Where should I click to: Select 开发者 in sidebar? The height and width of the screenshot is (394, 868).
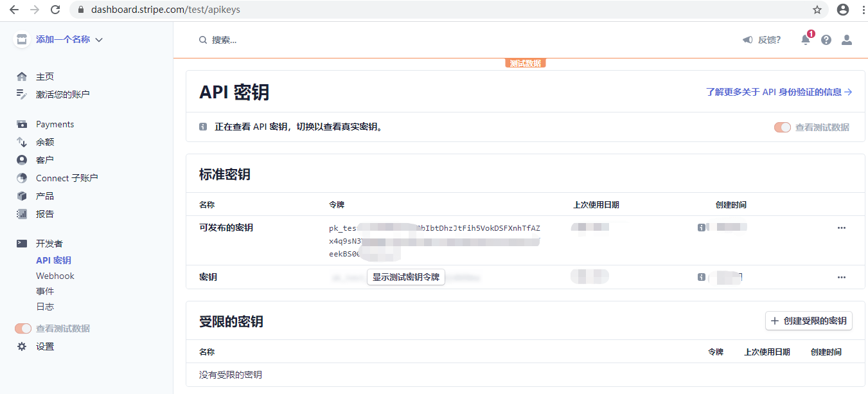(49, 244)
